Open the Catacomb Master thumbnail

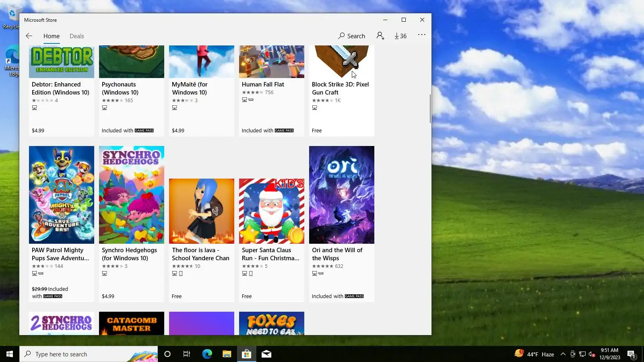(x=132, y=323)
